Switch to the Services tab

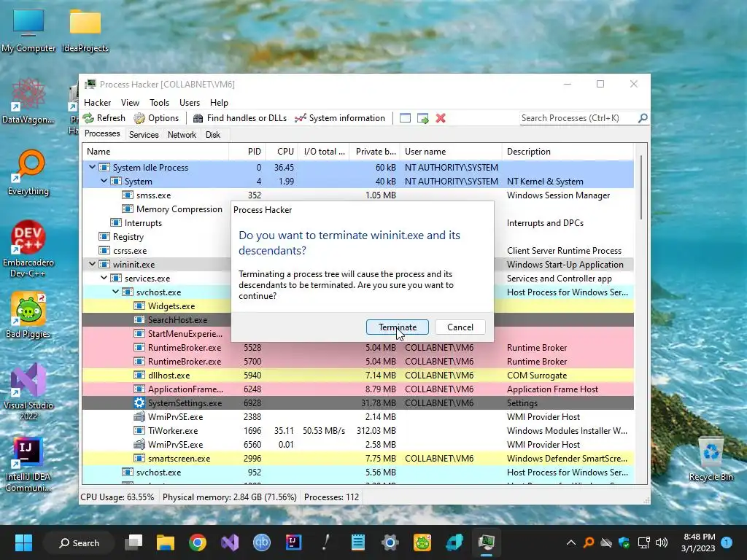pyautogui.click(x=144, y=135)
